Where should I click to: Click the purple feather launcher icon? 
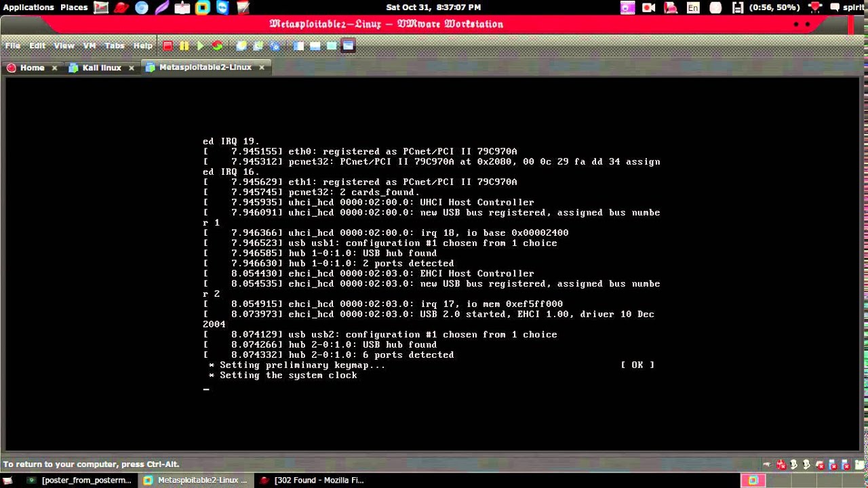[162, 7]
